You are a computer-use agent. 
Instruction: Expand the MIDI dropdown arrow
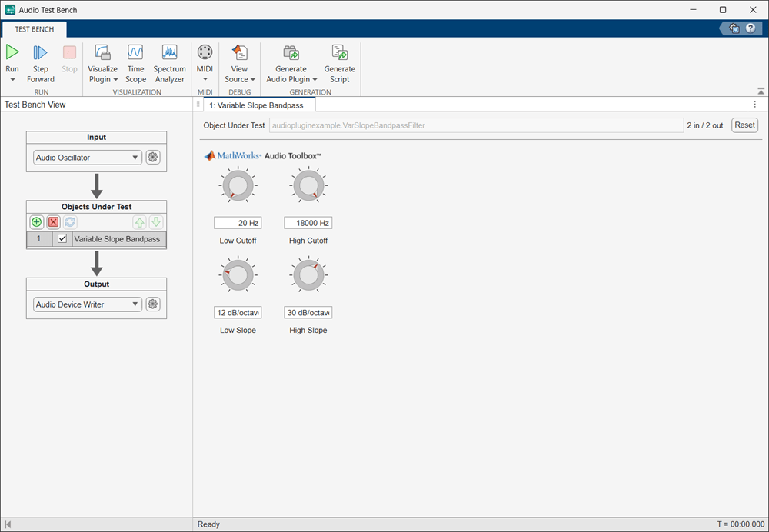(205, 79)
